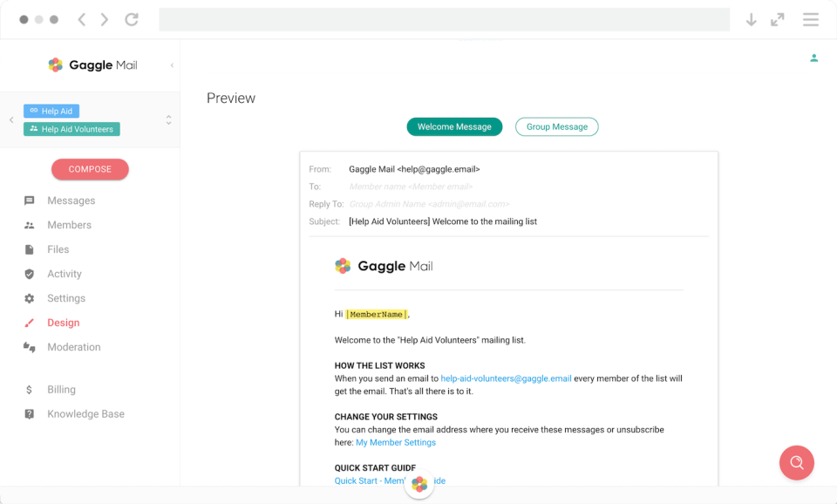Image resolution: width=837 pixels, height=504 pixels.
Task: Click the CHANGE YOUR SETTINGS heading
Action: (386, 417)
